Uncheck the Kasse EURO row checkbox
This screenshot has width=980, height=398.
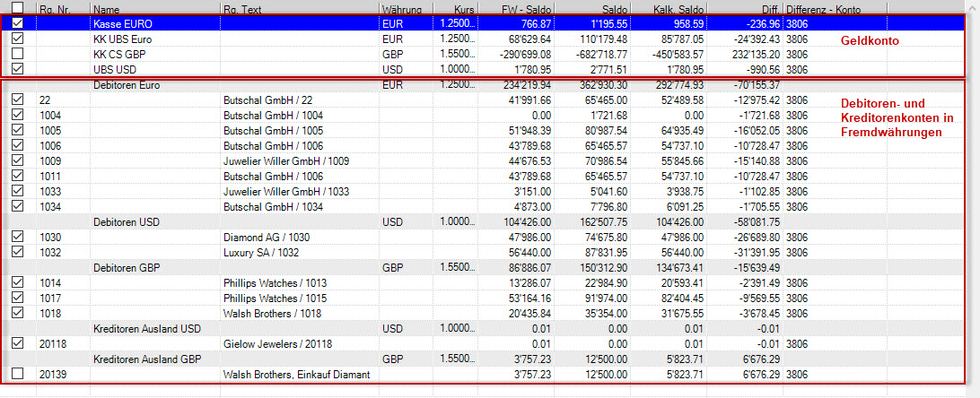click(x=18, y=23)
